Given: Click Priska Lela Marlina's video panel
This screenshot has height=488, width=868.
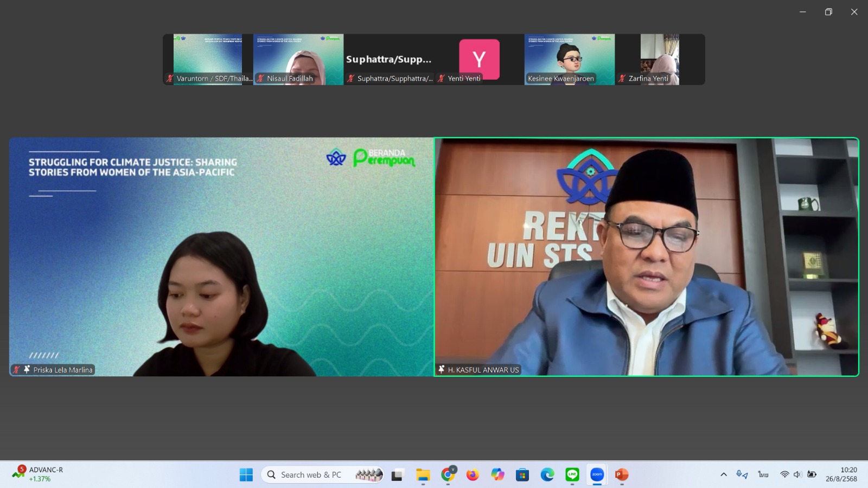Looking at the screenshot, I should pos(221,257).
